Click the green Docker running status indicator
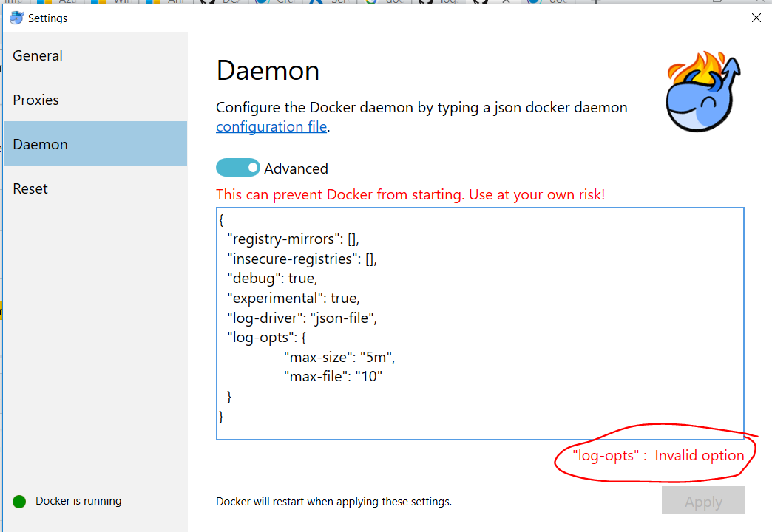The image size is (772, 532). click(x=19, y=502)
